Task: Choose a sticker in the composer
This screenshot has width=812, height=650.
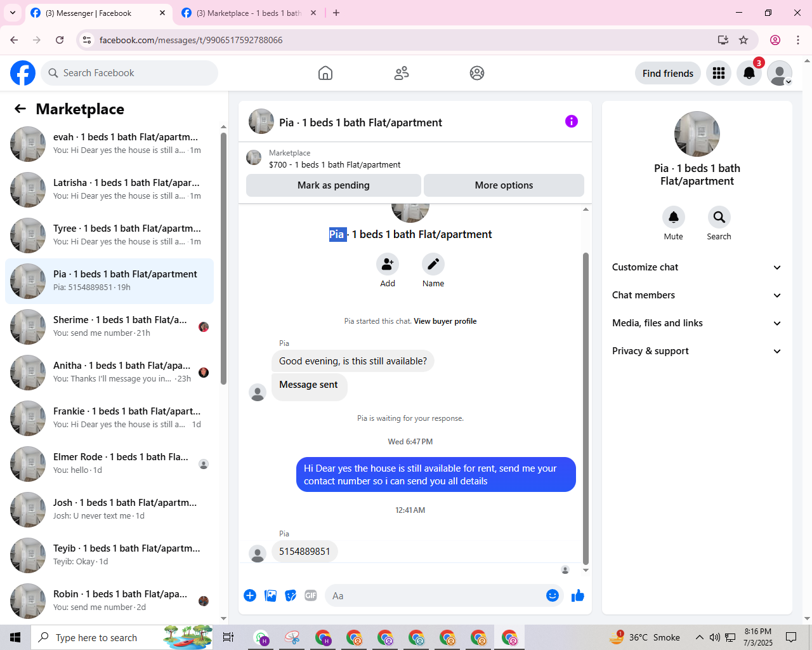Action: click(291, 595)
